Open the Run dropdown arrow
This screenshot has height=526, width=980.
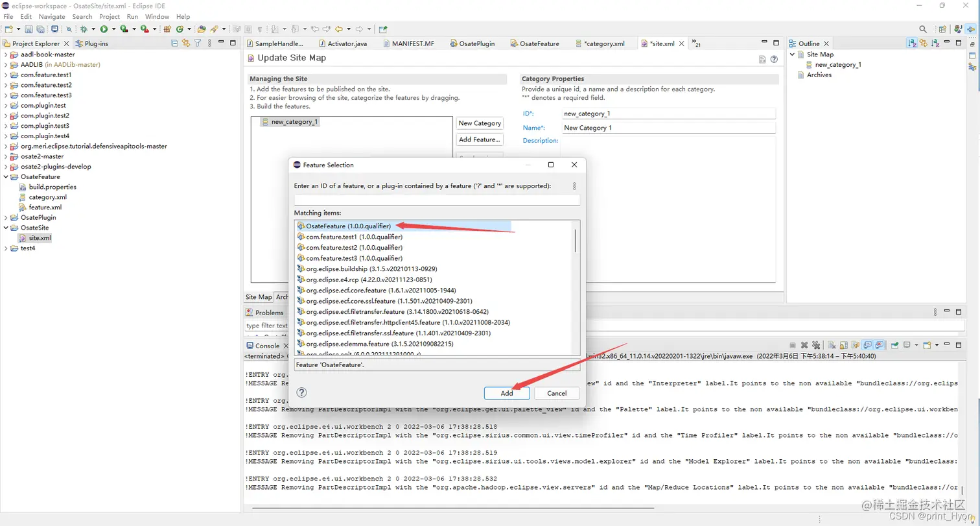(113, 29)
